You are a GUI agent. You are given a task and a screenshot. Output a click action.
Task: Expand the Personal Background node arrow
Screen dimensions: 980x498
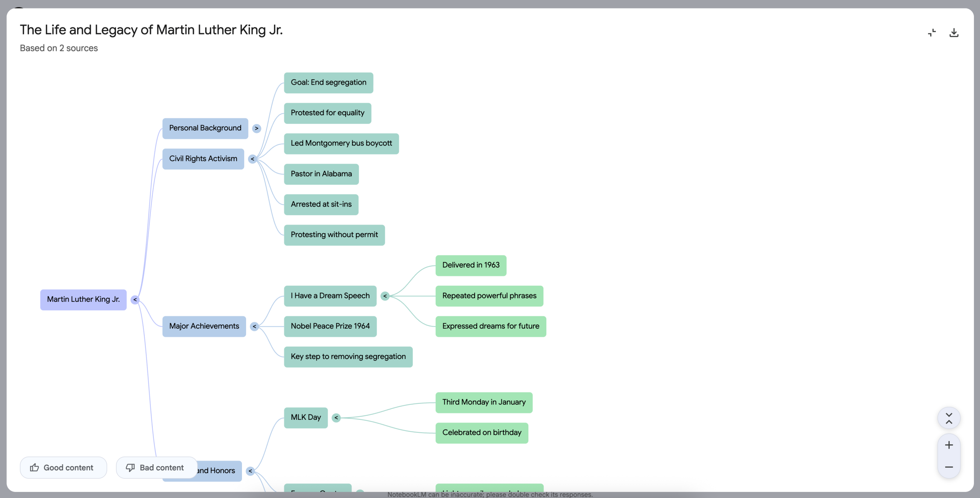[x=256, y=128]
